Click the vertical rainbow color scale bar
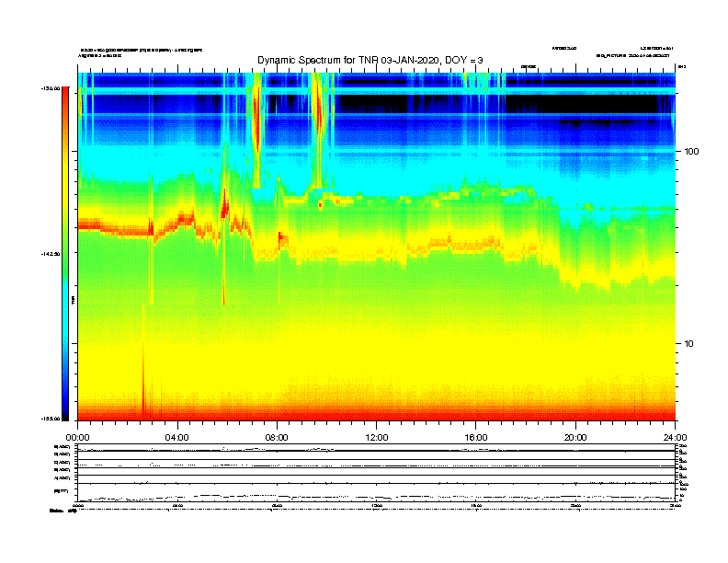Image resolution: width=728 pixels, height=563 pixels. tap(65, 254)
